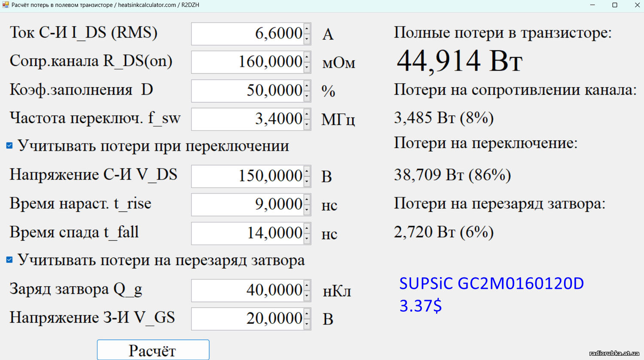This screenshot has width=644, height=360.
Task: Increase R_DS(on) value with up arrow
Action: [307, 57]
